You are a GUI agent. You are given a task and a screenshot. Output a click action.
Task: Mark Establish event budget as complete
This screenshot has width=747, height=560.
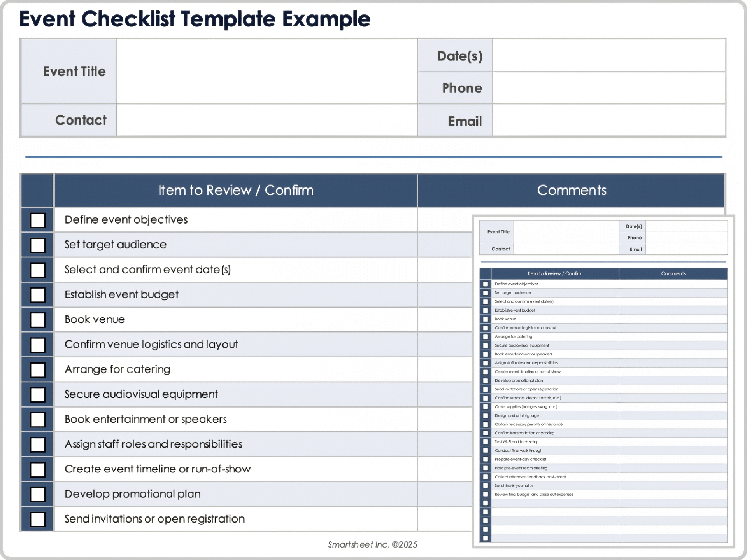(x=37, y=294)
